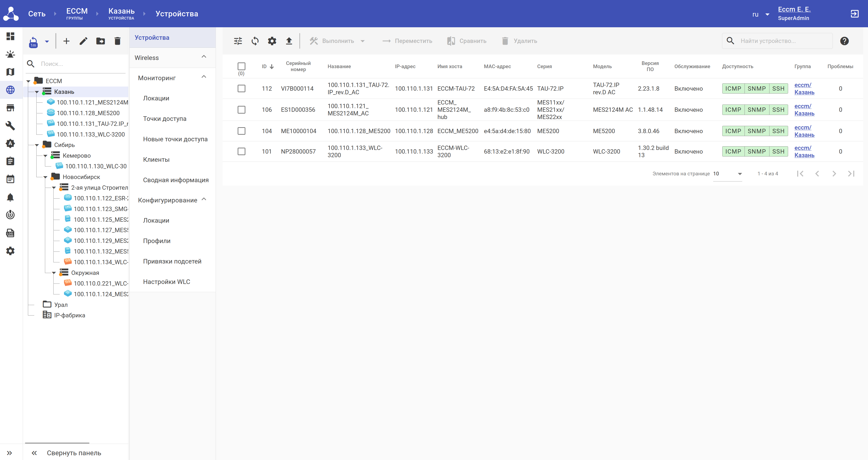868x460 pixels.
Task: Check the box for device ID 112
Action: coord(241,88)
